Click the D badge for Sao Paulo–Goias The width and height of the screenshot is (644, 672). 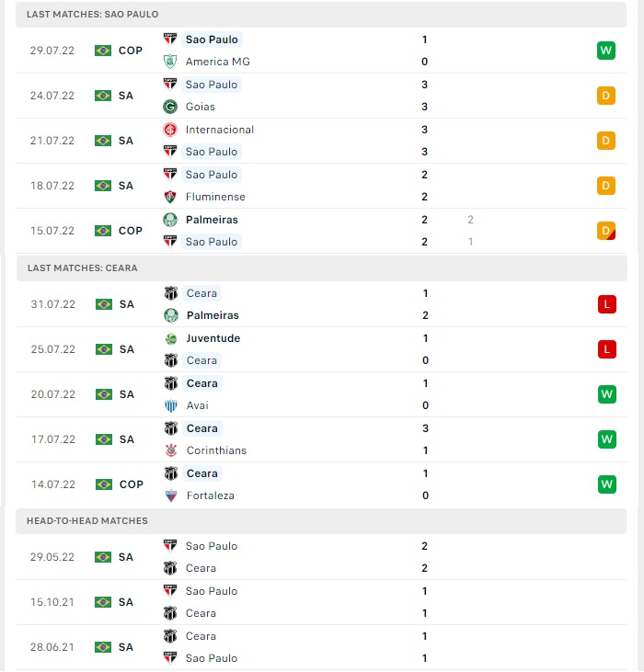[606, 96]
